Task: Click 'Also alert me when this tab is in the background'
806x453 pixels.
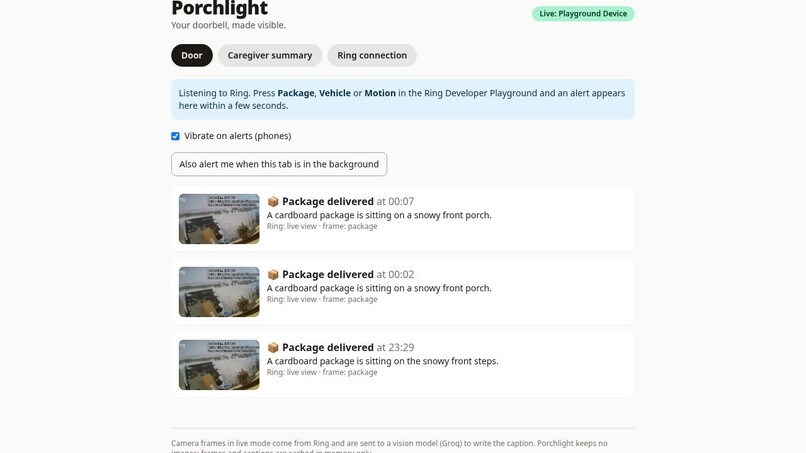Action: (x=279, y=164)
